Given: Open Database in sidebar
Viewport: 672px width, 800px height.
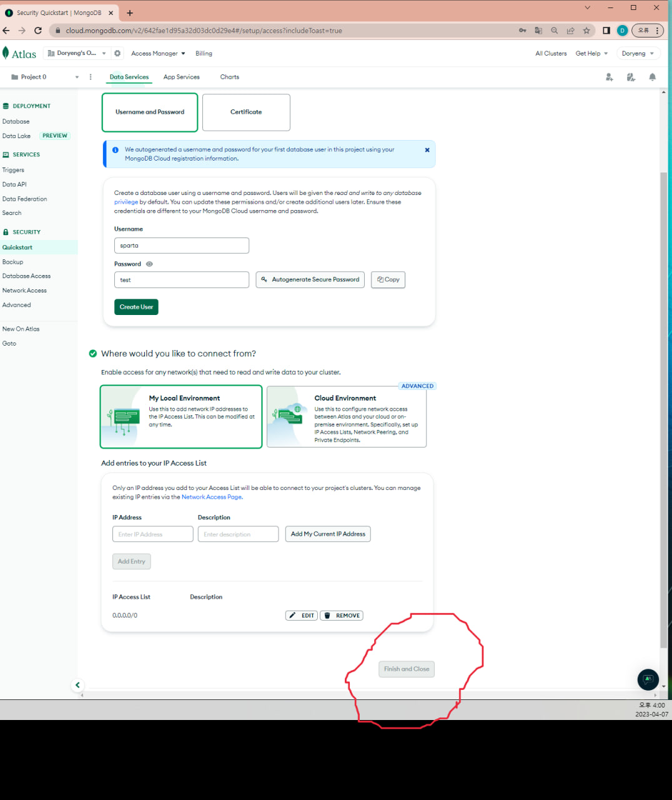Looking at the screenshot, I should click(x=16, y=121).
